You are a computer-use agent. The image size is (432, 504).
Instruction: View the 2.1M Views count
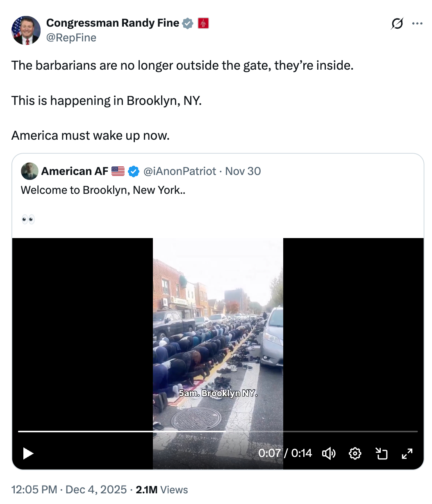click(x=162, y=490)
